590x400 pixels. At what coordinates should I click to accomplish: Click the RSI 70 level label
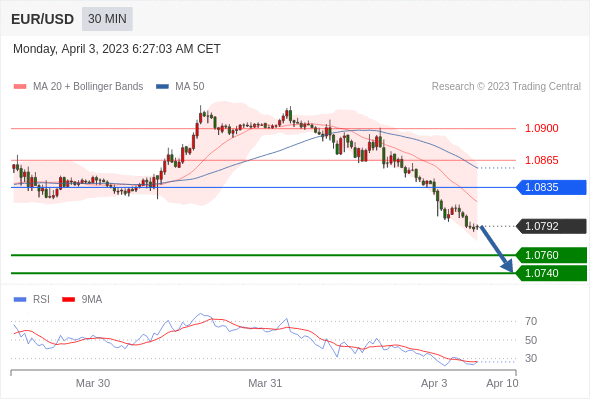point(531,321)
